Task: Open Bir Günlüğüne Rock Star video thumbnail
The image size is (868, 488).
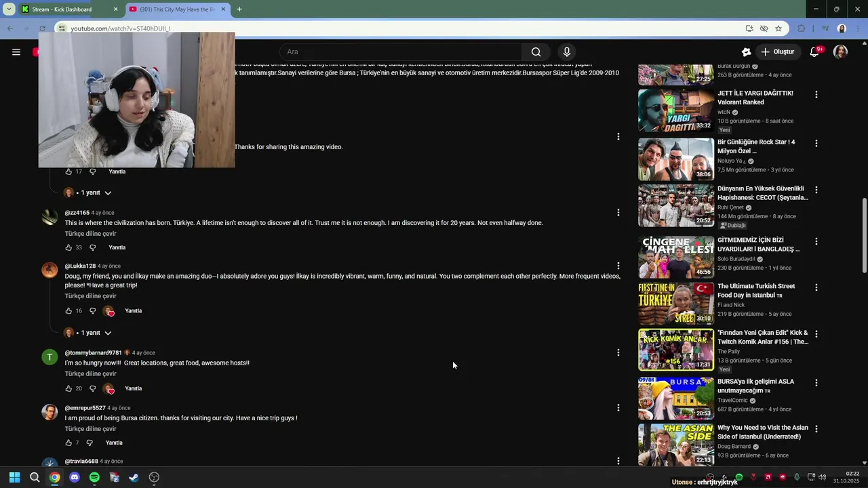Action: coord(675,159)
